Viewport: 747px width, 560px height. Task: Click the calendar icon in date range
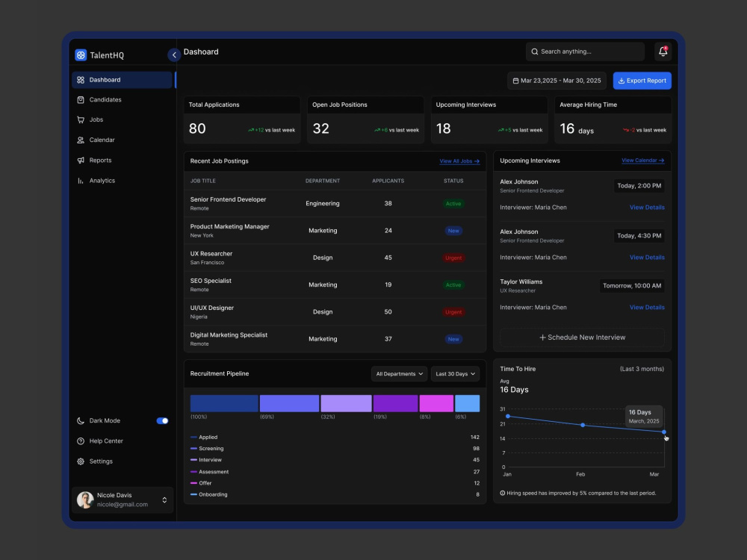point(515,81)
